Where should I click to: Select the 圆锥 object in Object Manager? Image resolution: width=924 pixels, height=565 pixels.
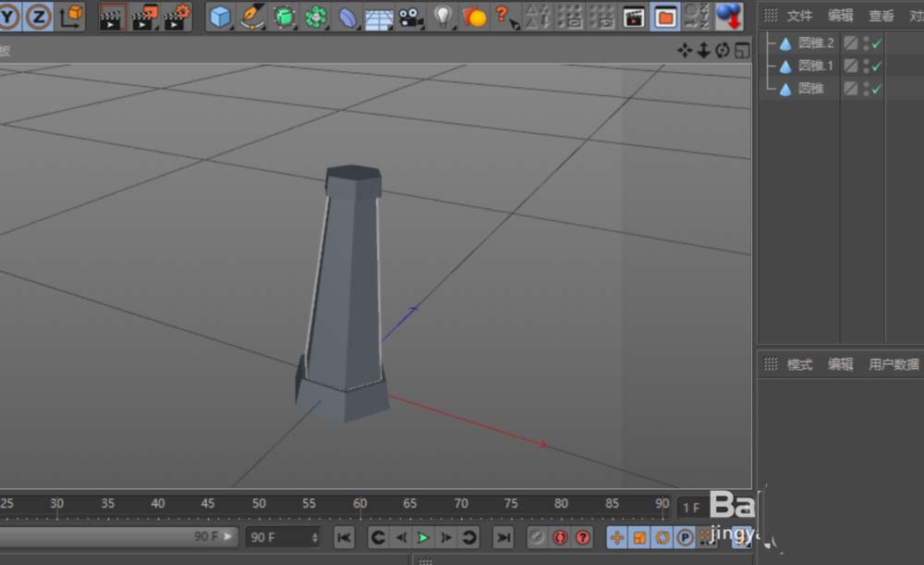click(813, 88)
